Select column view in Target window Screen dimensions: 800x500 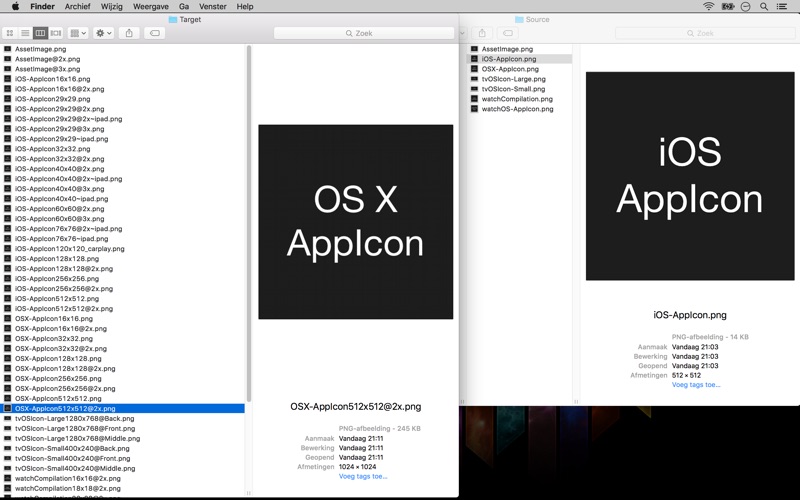point(40,33)
